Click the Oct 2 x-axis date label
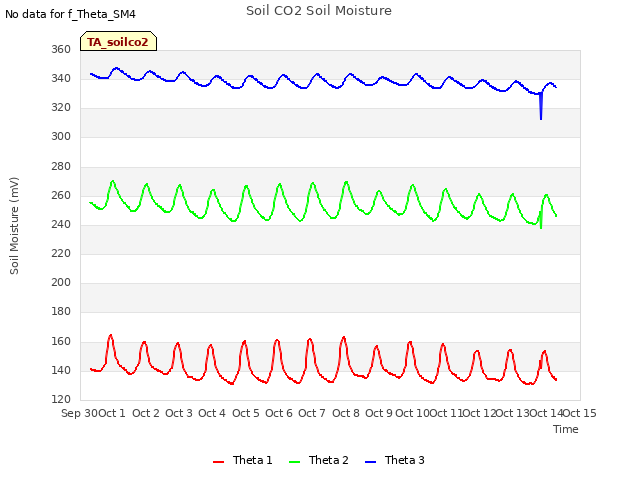This screenshot has width=640, height=480. click(146, 413)
